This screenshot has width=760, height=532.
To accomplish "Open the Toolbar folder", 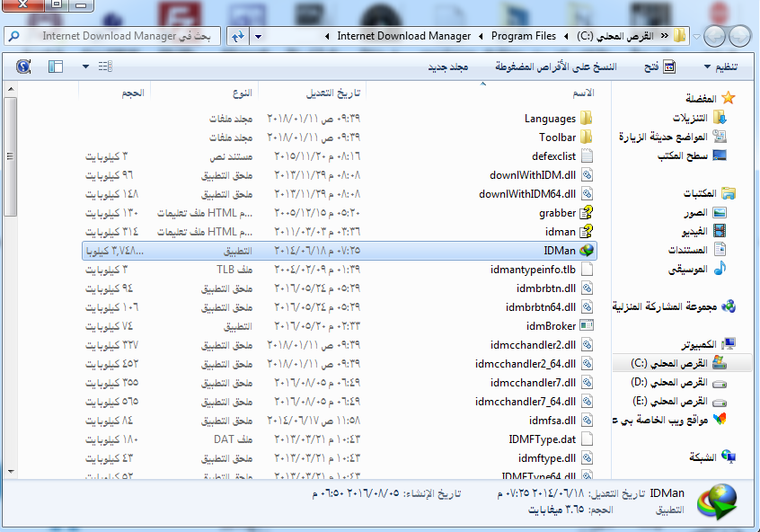I will point(557,137).
